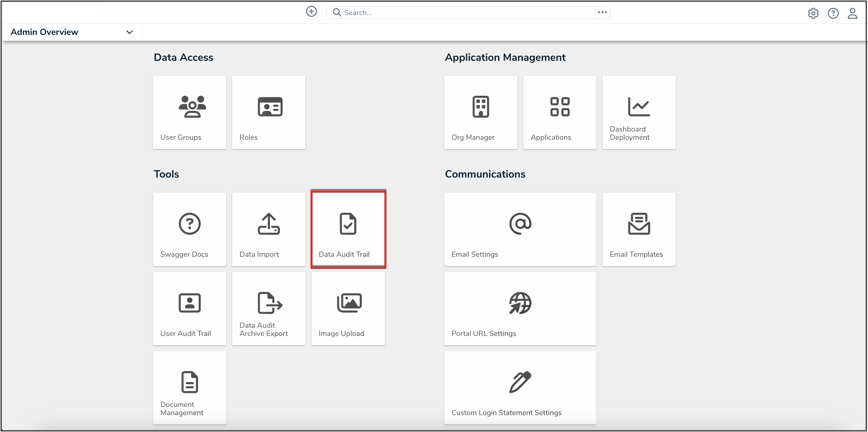868x432 pixels.
Task: Open the Data Import tile
Action: [268, 229]
